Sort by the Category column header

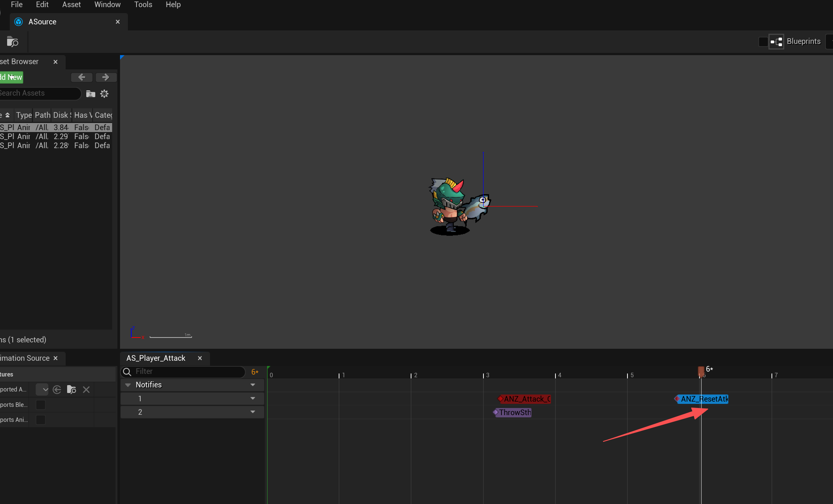click(103, 115)
